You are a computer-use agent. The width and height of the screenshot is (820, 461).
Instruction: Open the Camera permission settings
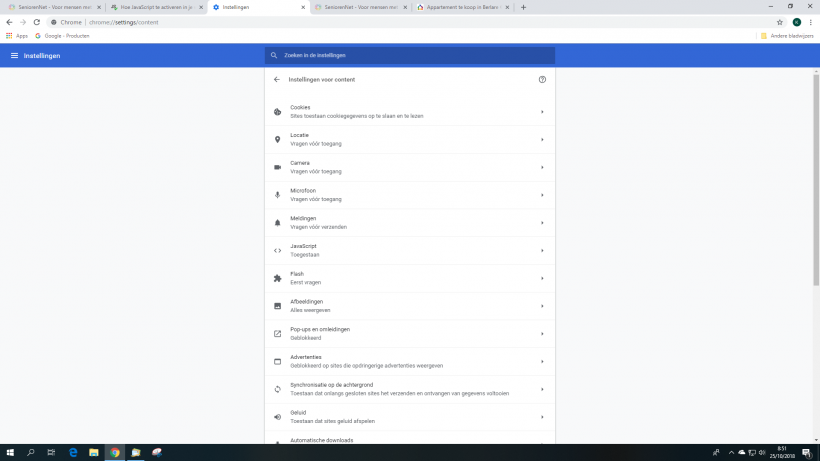(410, 167)
